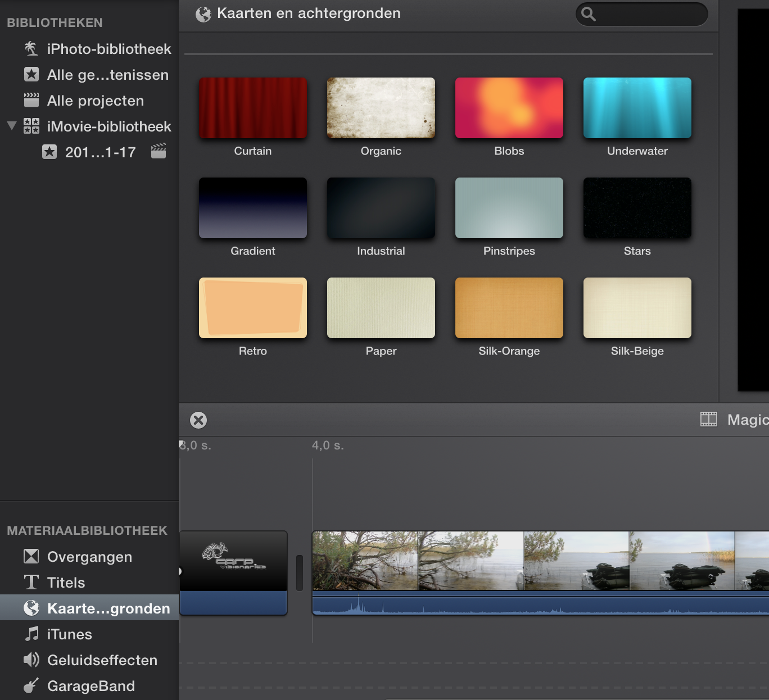Open the Overgangen (transitions) panel
The image size is (769, 700).
89,557
